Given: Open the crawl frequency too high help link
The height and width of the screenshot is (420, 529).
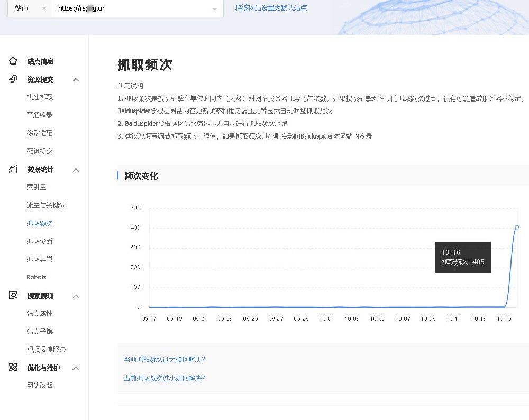Looking at the screenshot, I should pos(164,359).
